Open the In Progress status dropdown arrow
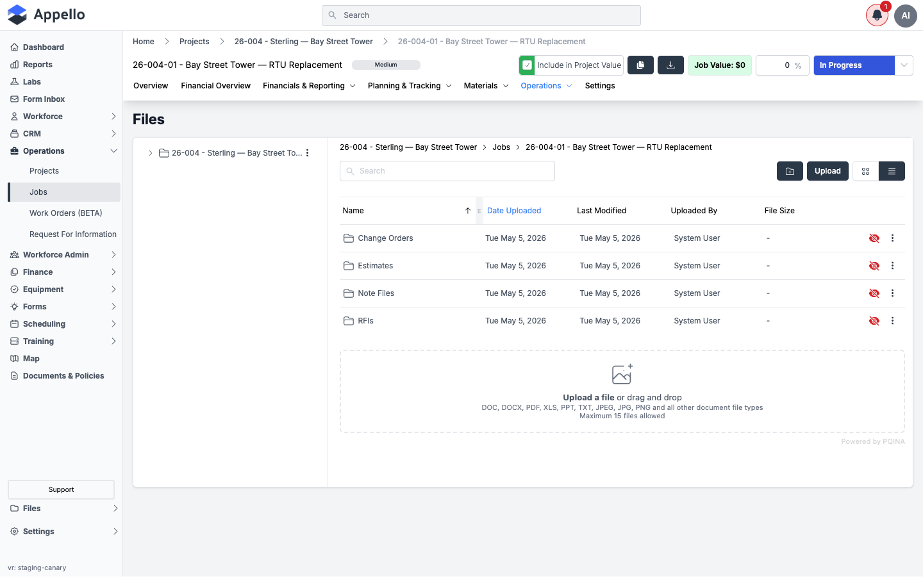Image resolution: width=923 pixels, height=588 pixels. 904,65
